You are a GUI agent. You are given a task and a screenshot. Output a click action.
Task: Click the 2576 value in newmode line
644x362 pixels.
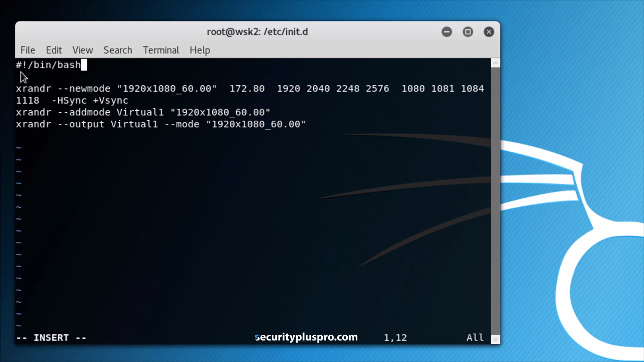click(x=378, y=89)
